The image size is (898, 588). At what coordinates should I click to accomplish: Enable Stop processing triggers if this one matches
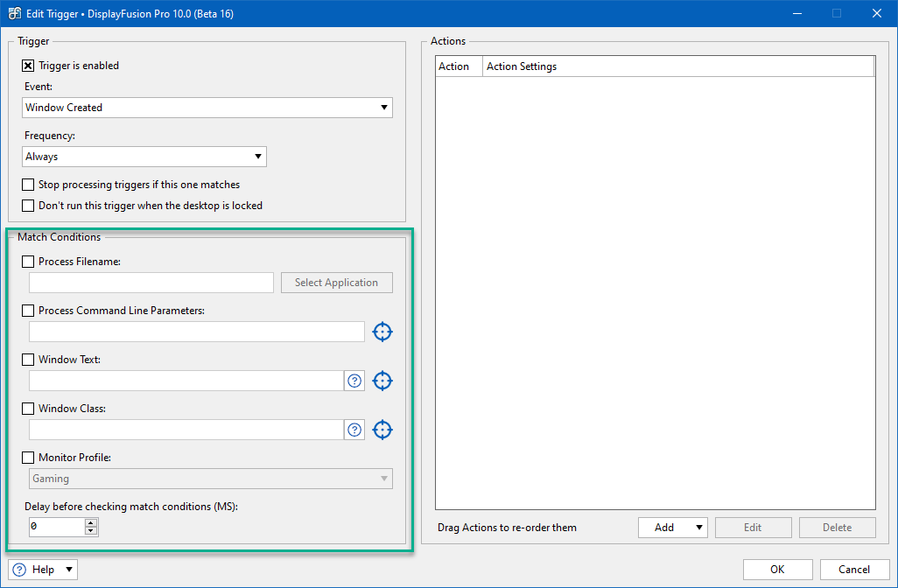[28, 185]
